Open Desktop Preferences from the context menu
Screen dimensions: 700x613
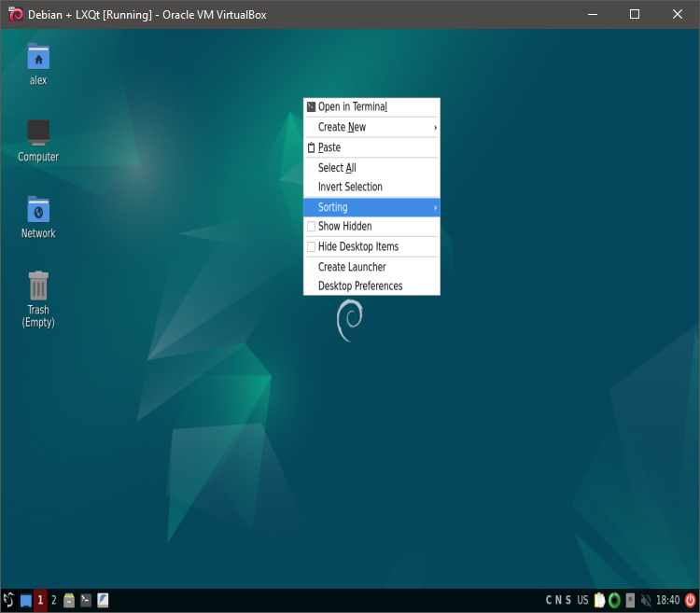(x=371, y=286)
